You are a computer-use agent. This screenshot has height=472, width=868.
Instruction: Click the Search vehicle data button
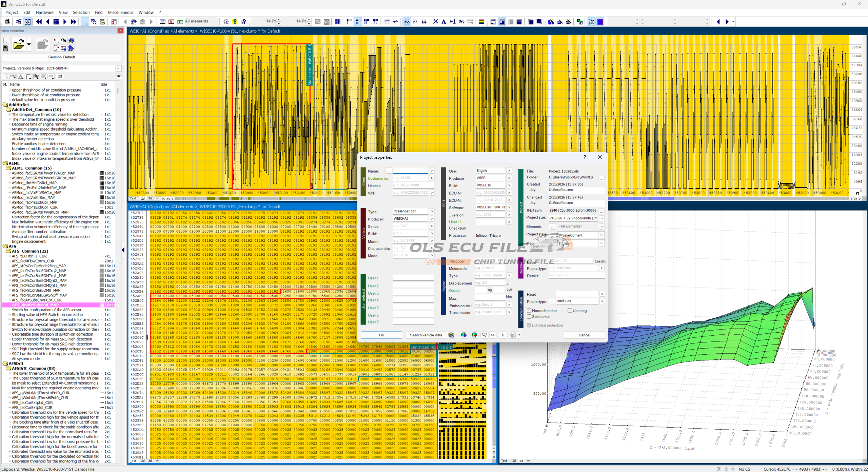click(x=426, y=335)
